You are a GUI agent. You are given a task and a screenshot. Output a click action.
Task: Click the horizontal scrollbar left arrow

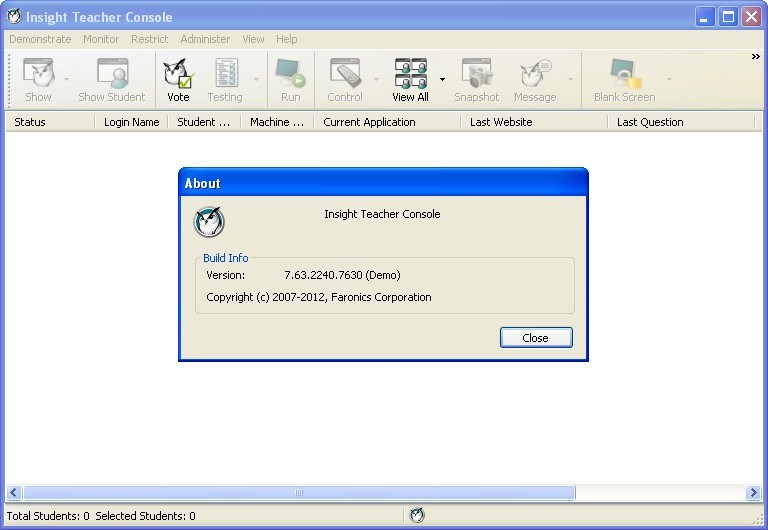coord(14,492)
